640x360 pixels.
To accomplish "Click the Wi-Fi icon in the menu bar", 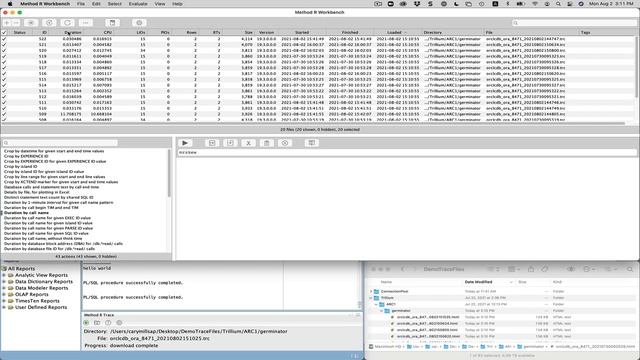I will coord(535,4).
